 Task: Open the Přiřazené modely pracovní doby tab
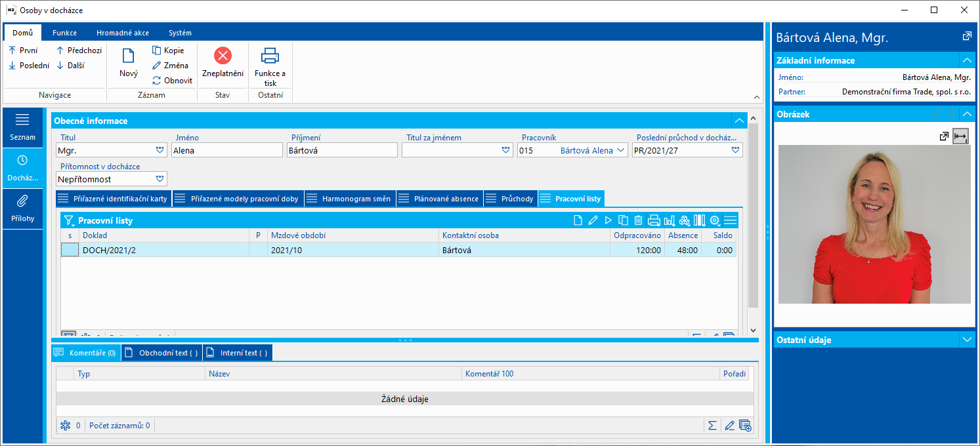(x=238, y=199)
